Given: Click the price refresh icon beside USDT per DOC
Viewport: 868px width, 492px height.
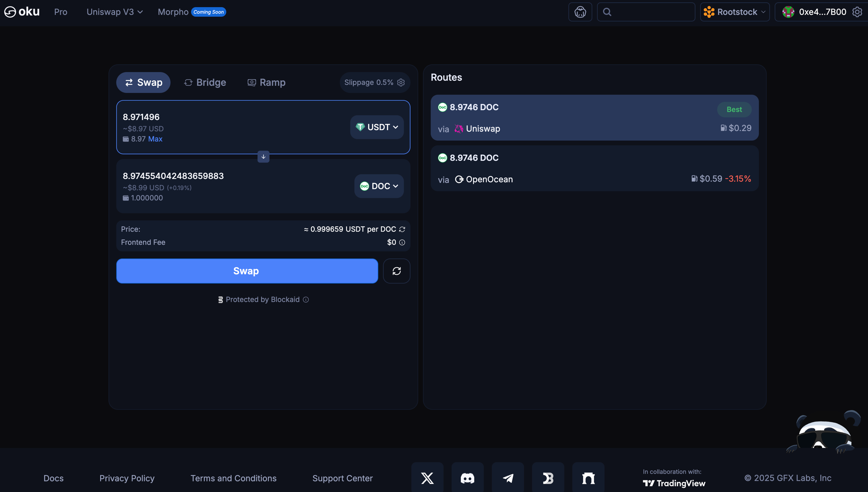Looking at the screenshot, I should point(402,229).
